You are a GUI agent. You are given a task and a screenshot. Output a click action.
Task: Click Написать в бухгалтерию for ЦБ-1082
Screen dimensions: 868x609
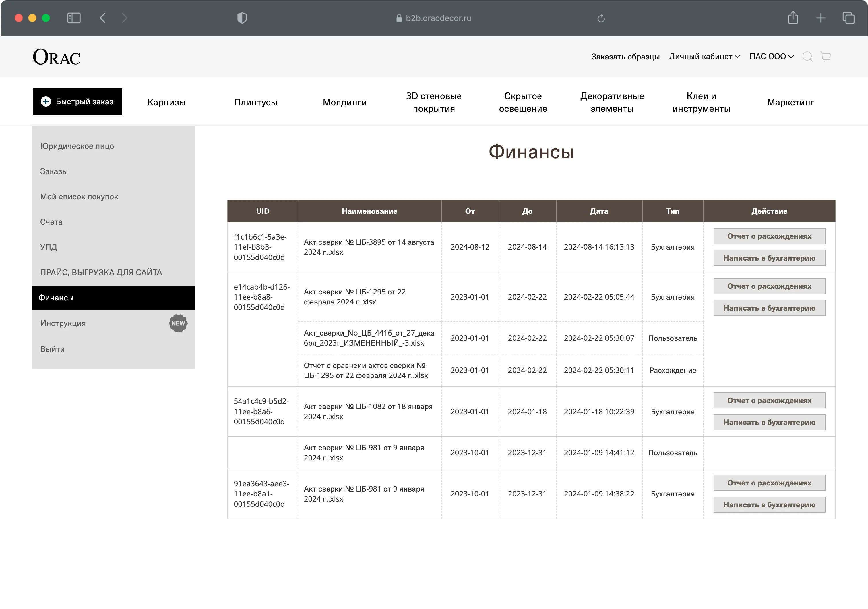769,422
